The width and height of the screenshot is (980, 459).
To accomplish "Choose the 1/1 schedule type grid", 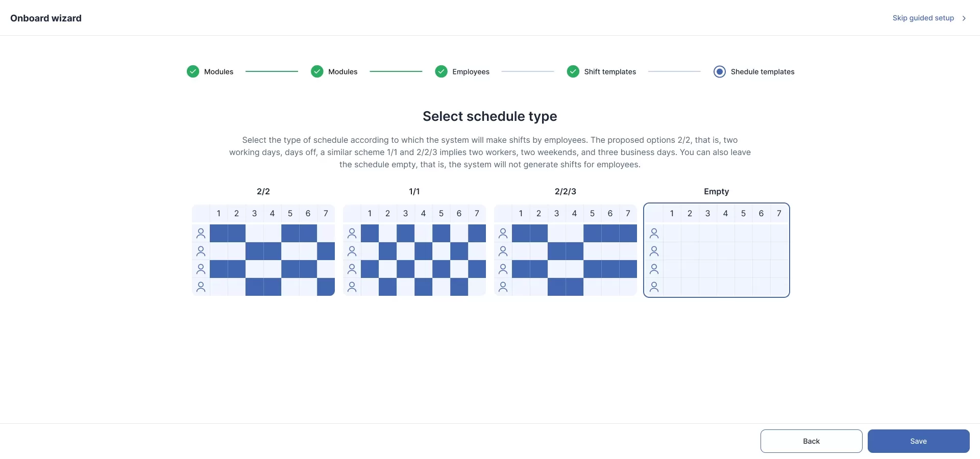I will [x=414, y=250].
